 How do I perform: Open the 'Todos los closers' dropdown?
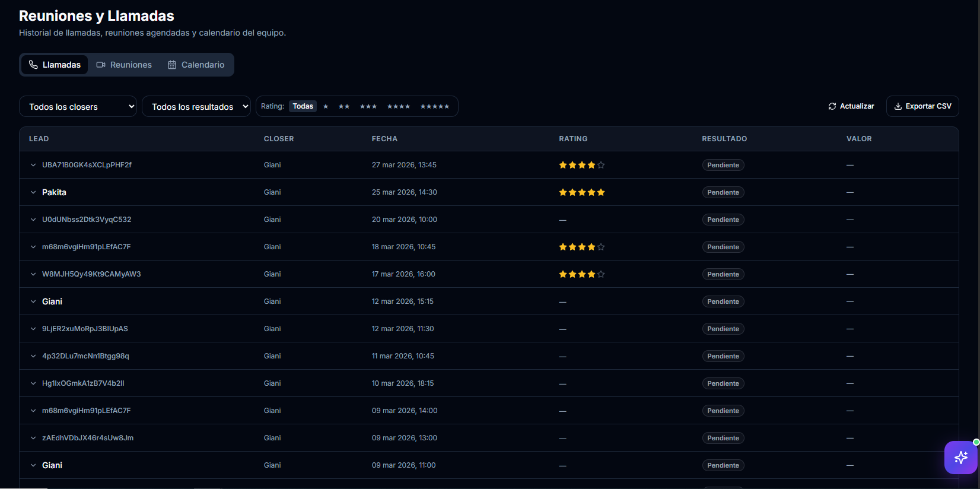[x=78, y=107]
